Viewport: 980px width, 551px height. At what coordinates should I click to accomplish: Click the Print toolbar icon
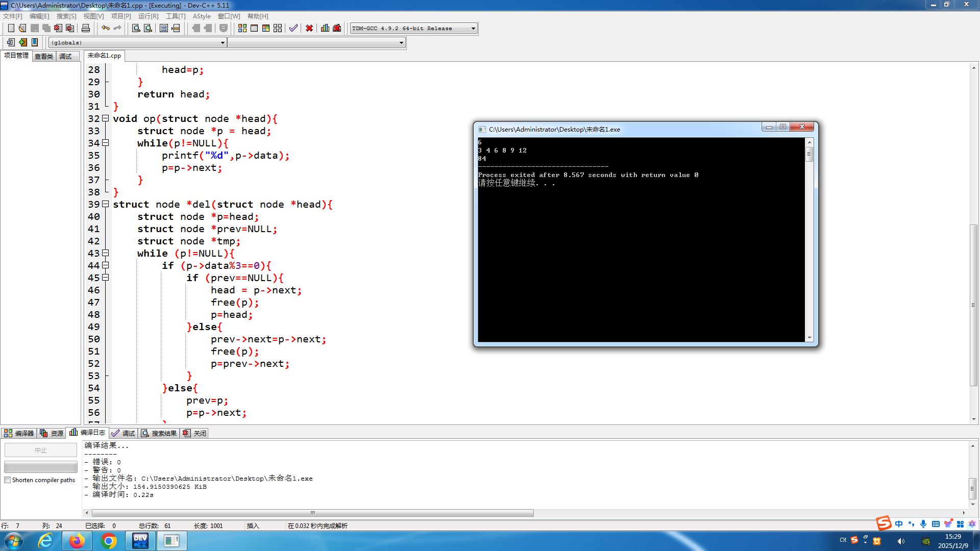pyautogui.click(x=86, y=28)
